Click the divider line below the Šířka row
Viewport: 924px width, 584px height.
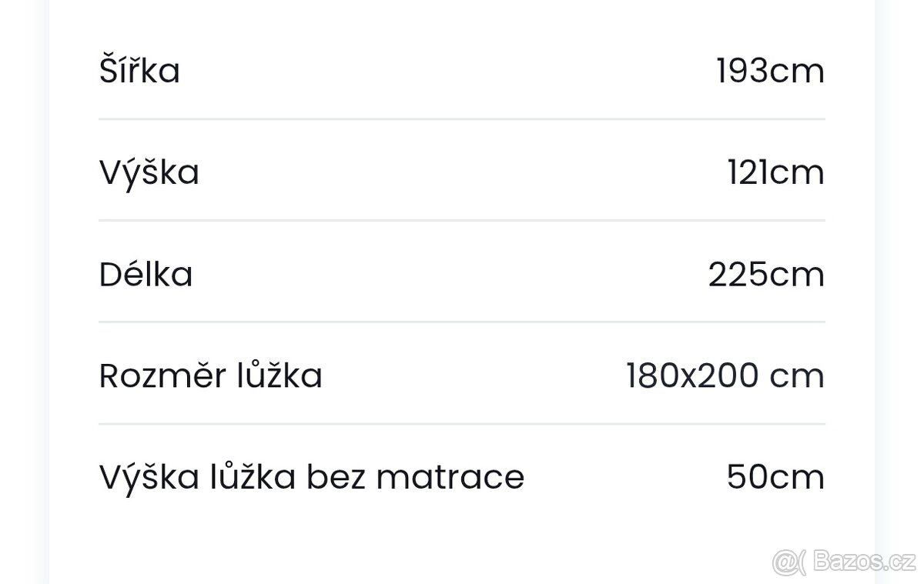point(462,119)
